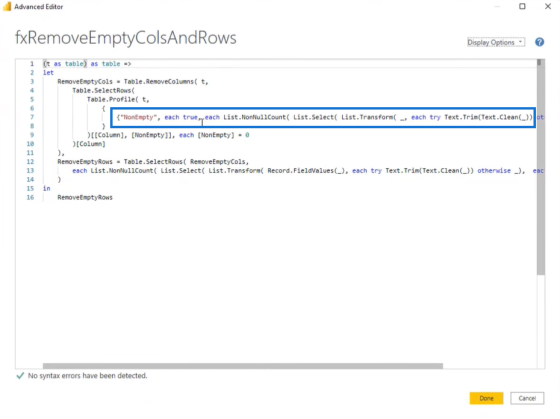The height and width of the screenshot is (419, 560).
Task: Click the Power BI logo icon in title bar
Action: [x=7, y=6]
